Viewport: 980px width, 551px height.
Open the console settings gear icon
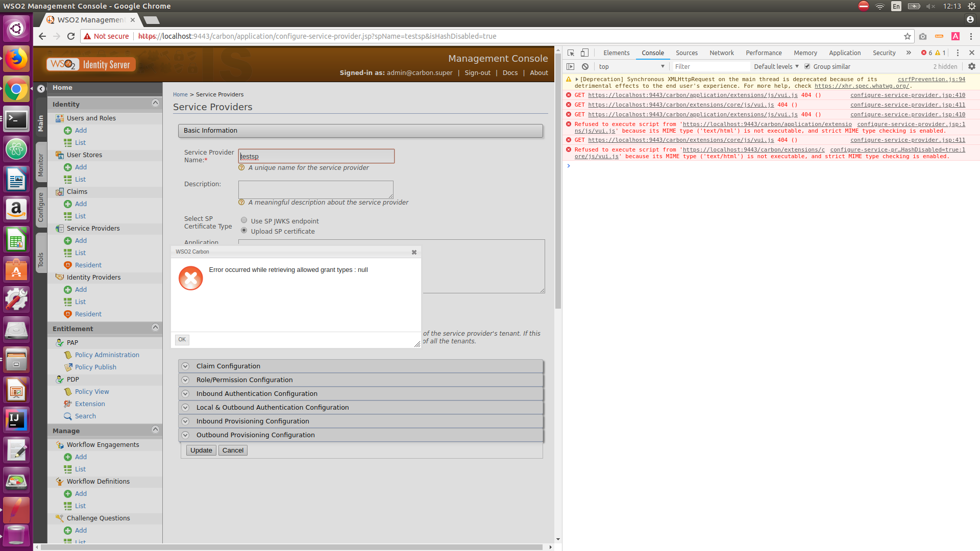tap(971, 66)
